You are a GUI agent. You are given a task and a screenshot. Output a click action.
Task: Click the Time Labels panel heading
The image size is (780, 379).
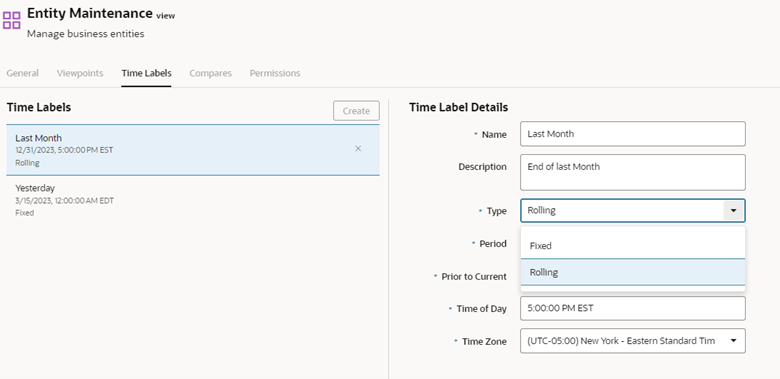(39, 107)
